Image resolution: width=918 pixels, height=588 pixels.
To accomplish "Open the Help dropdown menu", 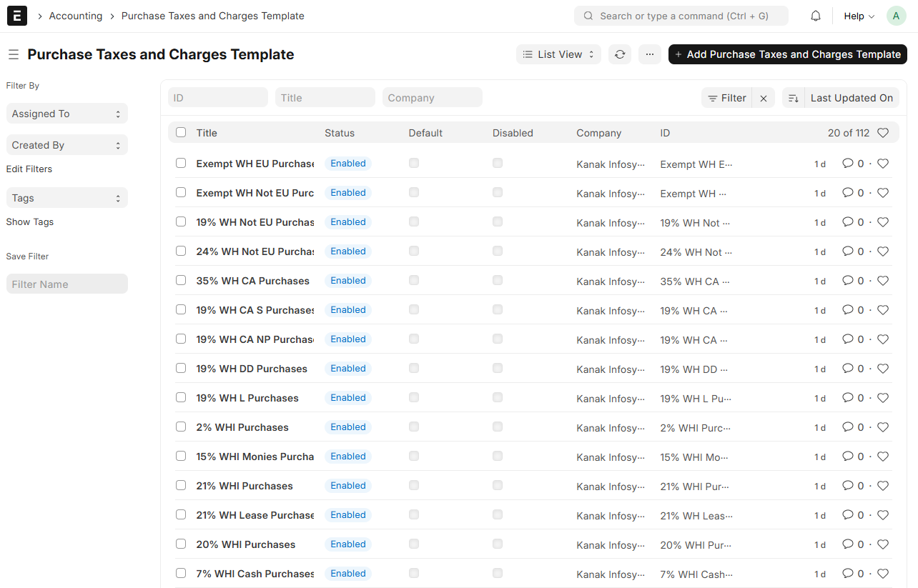I will pyautogui.click(x=859, y=16).
